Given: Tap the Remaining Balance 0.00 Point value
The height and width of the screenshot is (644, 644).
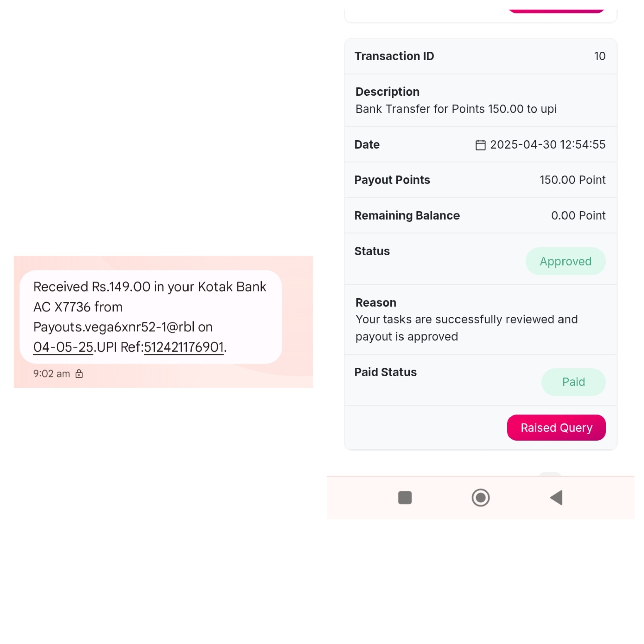Looking at the screenshot, I should [x=578, y=216].
